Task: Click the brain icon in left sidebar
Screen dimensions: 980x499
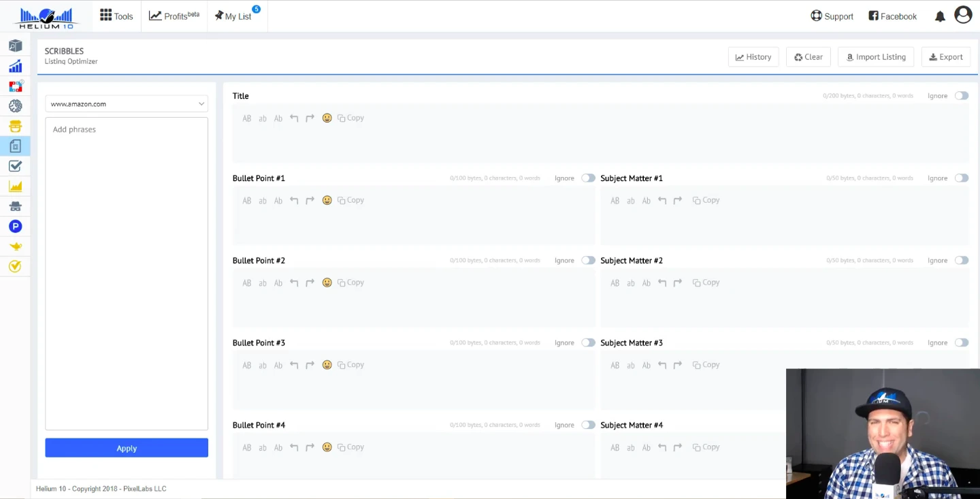Action: 15,106
